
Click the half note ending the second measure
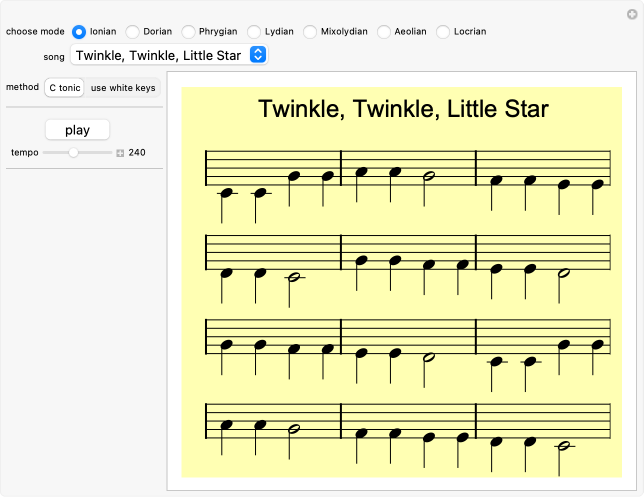pyautogui.click(x=429, y=176)
